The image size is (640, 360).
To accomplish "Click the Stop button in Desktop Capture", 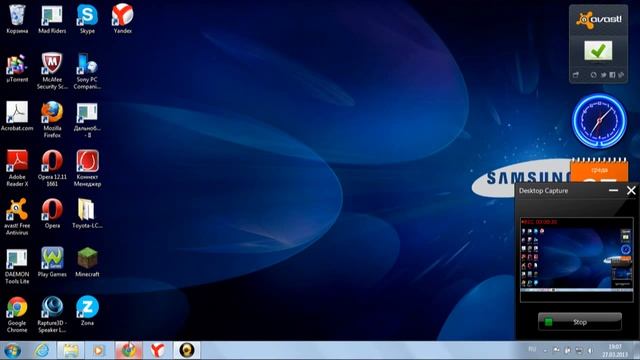I will click(580, 322).
